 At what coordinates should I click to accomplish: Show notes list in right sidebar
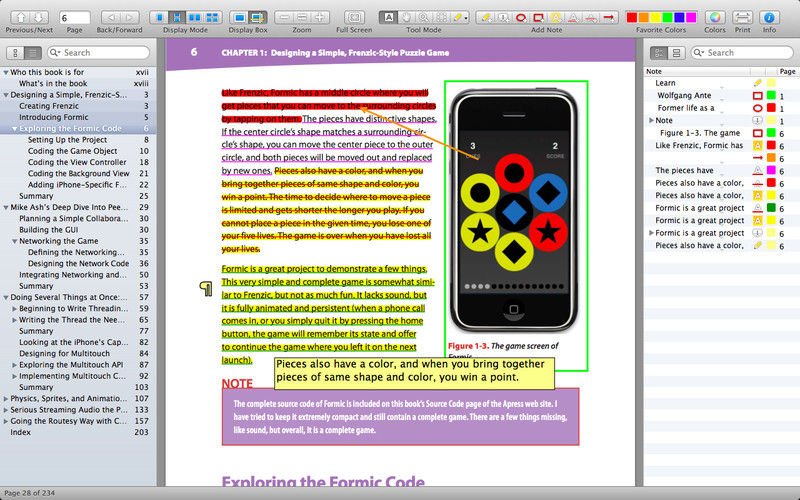(x=659, y=53)
